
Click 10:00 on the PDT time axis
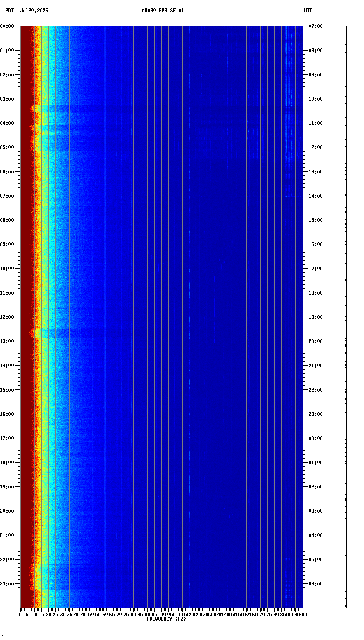(x=7, y=269)
